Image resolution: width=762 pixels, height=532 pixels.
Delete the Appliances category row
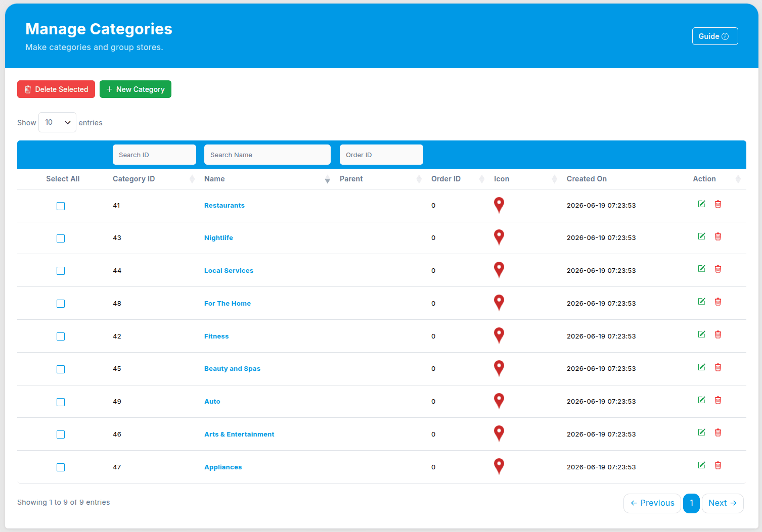pos(718,465)
